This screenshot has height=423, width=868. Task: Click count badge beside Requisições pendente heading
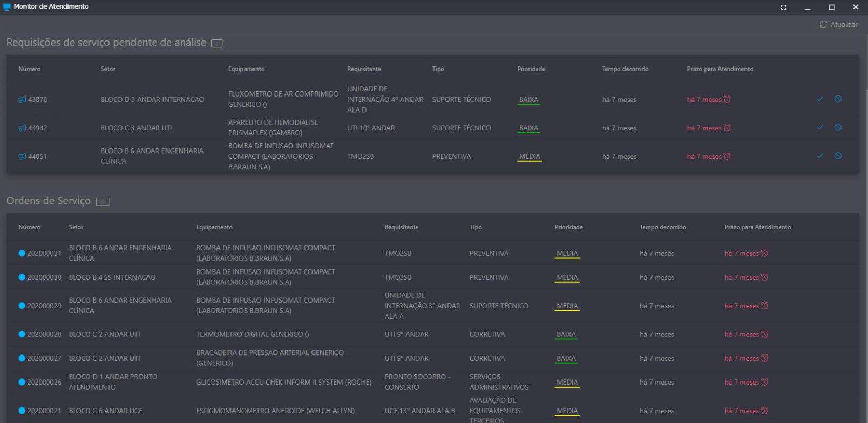pyautogui.click(x=217, y=44)
